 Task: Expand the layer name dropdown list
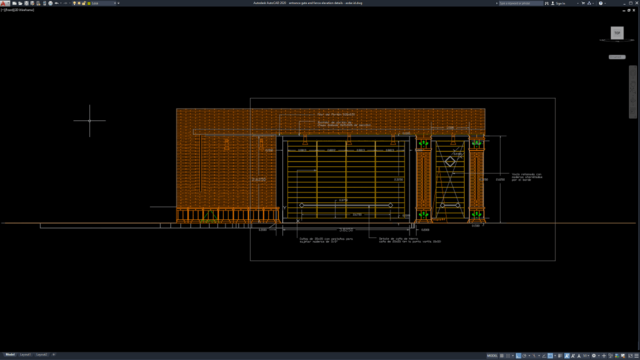(115, 3)
